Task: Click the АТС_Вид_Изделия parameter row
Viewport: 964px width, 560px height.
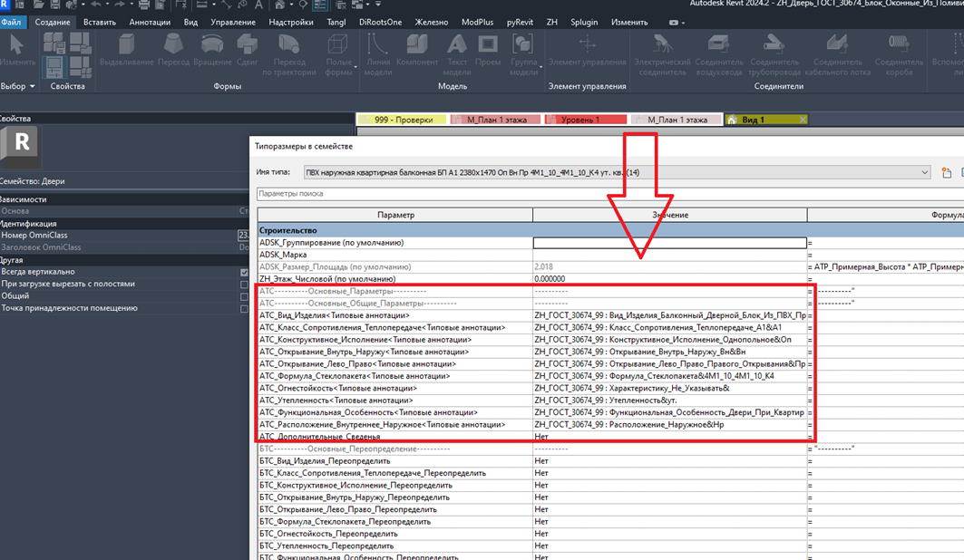Action: click(395, 315)
